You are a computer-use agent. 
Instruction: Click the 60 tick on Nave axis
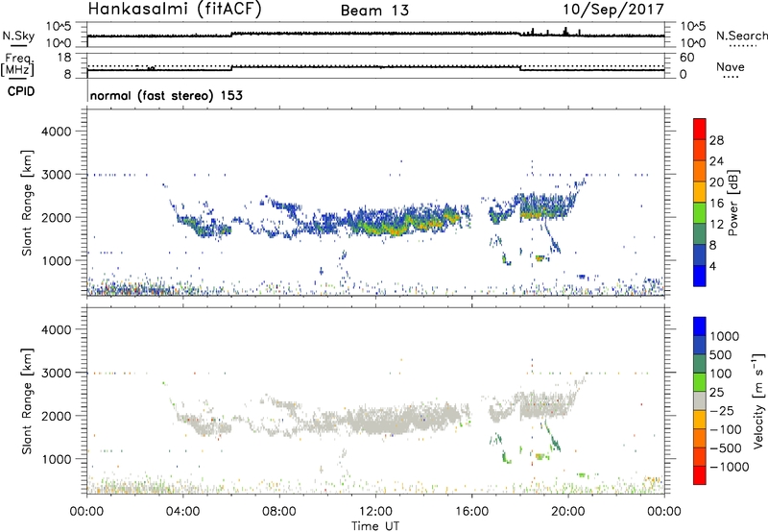[686, 58]
